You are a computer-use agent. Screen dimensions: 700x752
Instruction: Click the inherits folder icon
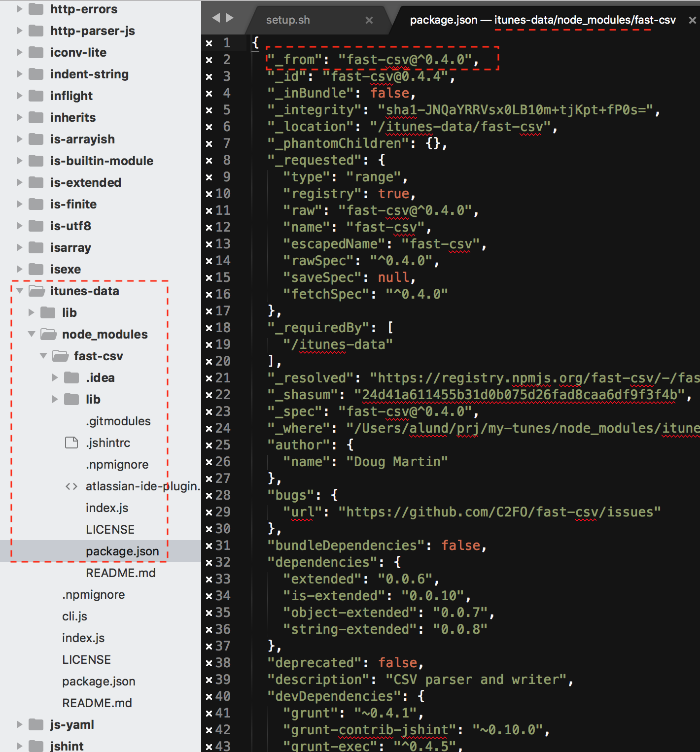coord(35,117)
